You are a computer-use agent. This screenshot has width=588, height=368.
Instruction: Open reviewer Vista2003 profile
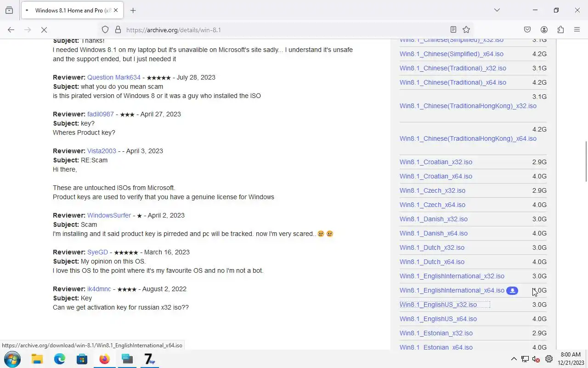point(102,151)
